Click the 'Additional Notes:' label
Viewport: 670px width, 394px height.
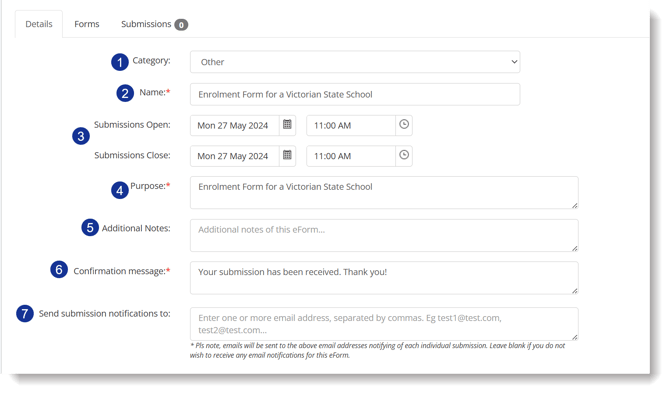pos(136,228)
